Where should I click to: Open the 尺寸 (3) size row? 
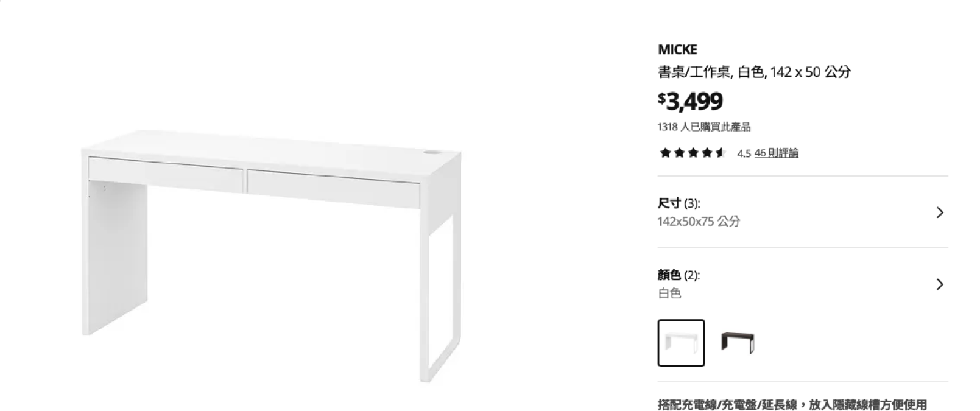(803, 212)
